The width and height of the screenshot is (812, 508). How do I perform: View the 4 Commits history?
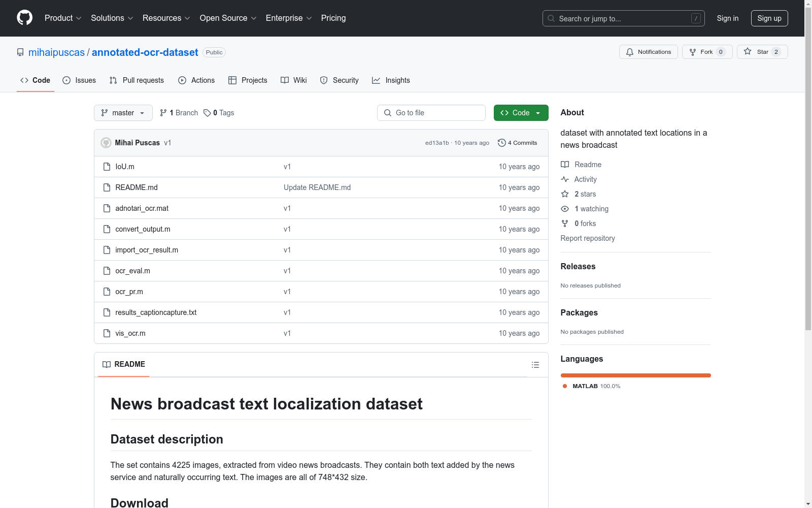(x=518, y=143)
